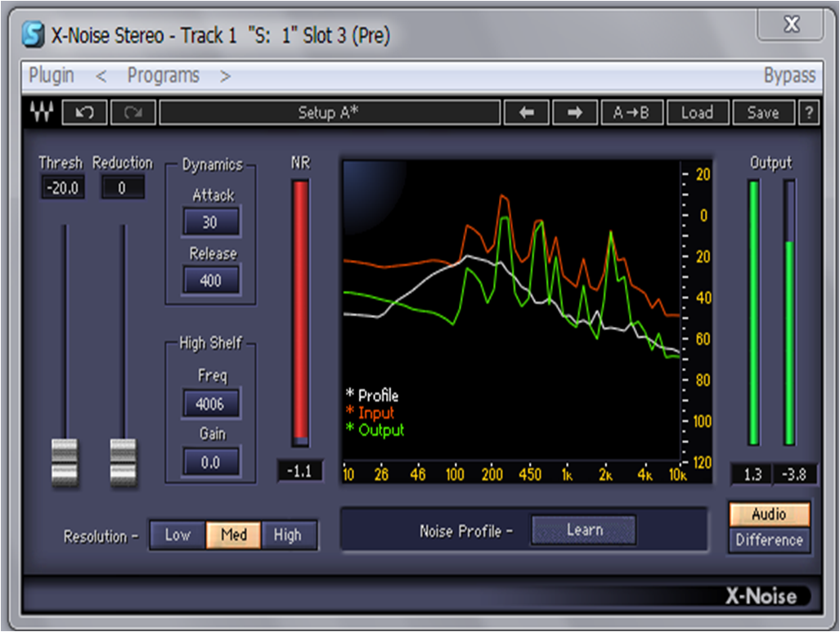
Task: Click the Input legend label
Action: (376, 413)
